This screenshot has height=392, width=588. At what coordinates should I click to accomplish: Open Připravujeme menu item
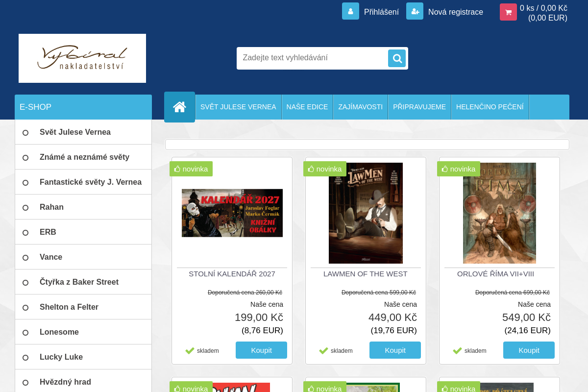pos(419,107)
